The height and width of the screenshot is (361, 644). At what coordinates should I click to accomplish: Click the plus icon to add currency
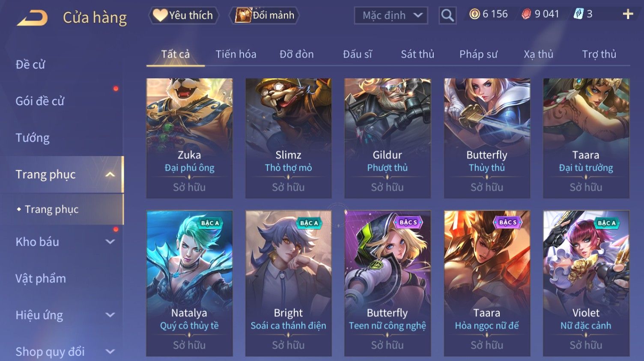pos(628,15)
